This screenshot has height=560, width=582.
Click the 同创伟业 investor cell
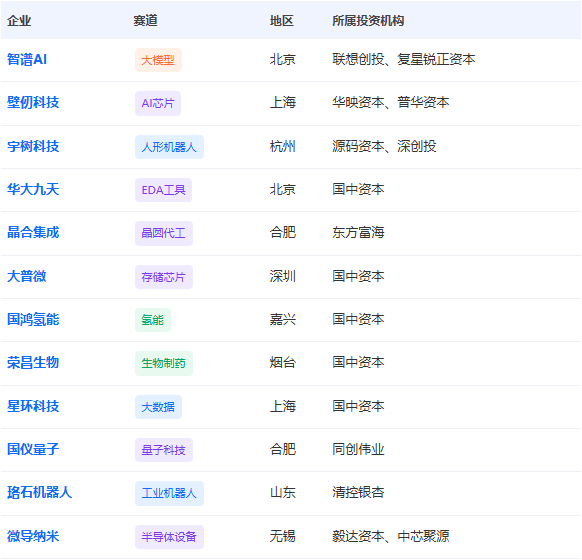[x=358, y=449]
